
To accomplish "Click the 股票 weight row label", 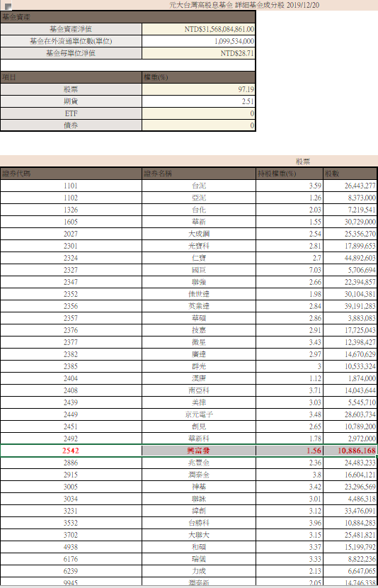I will coord(71,89).
